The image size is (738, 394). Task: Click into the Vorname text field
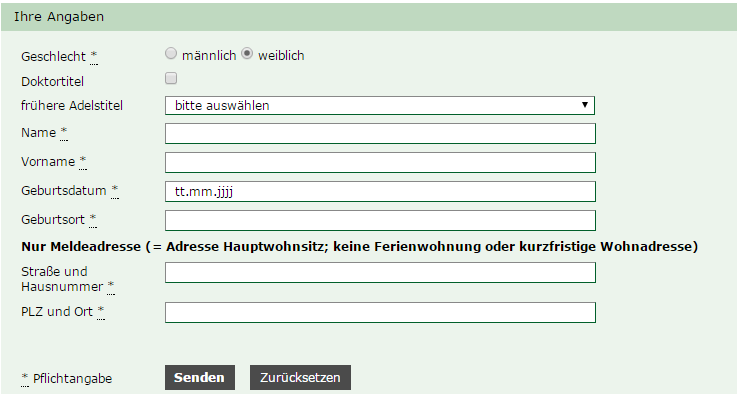380,162
